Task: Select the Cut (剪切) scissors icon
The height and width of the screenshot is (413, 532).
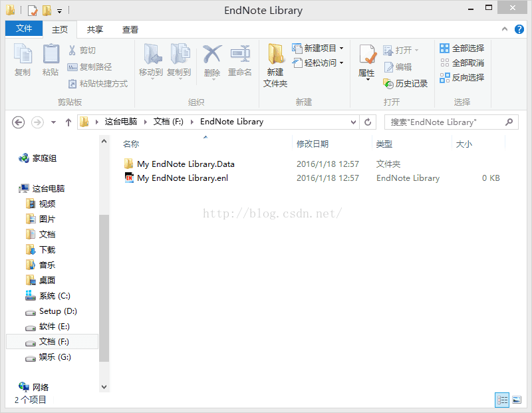Action: pyautogui.click(x=72, y=51)
